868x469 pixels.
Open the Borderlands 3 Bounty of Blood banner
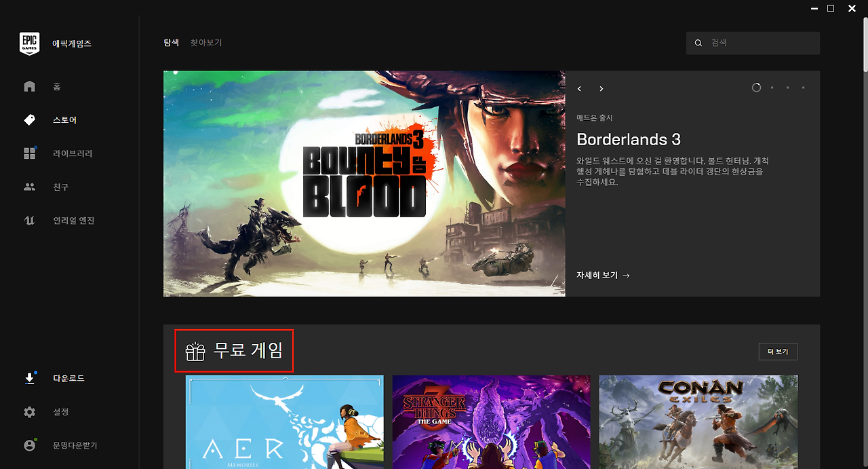click(364, 183)
